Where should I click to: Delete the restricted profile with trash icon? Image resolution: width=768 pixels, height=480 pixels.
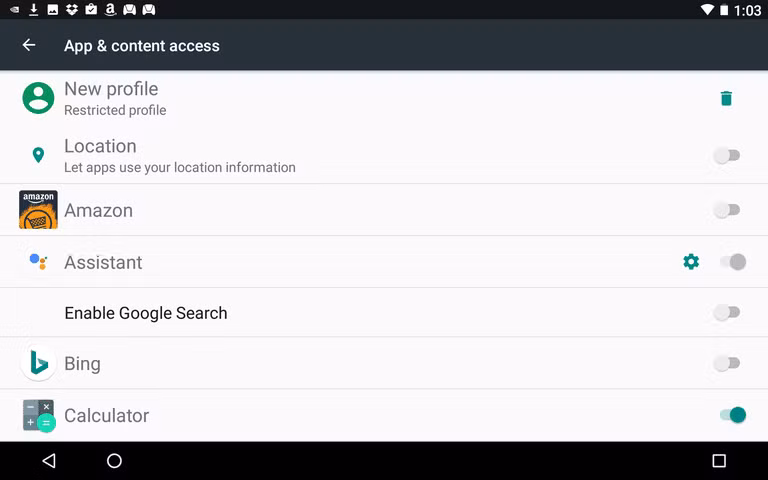tap(726, 98)
